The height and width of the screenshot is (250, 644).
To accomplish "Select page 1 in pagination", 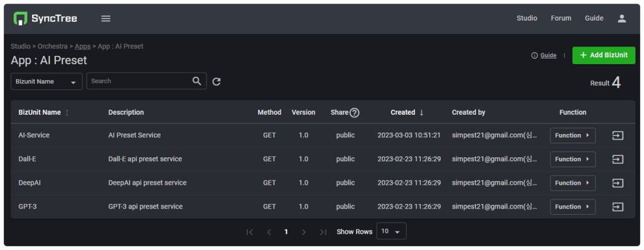I will pos(286,232).
